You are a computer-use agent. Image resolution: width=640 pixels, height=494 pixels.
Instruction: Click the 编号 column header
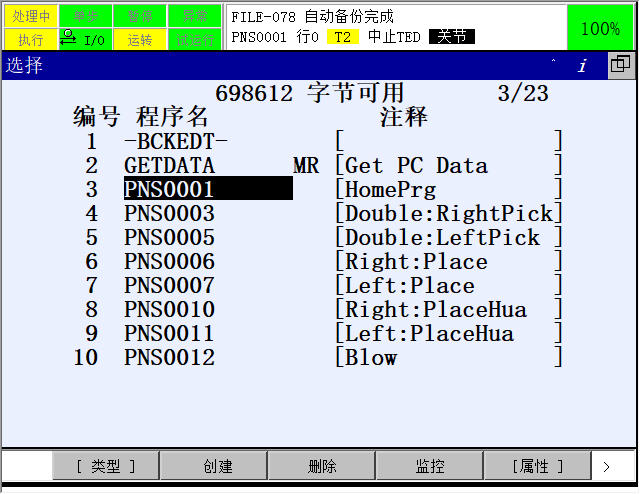click(96, 117)
